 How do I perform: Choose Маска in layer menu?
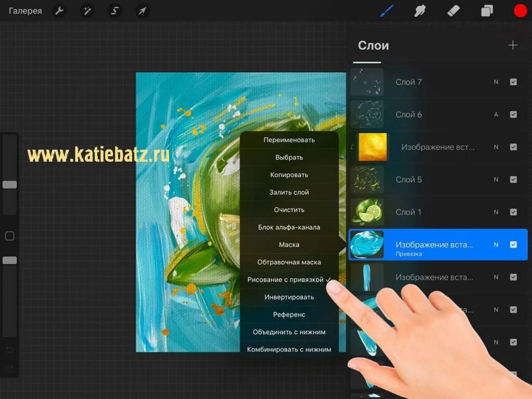point(289,245)
